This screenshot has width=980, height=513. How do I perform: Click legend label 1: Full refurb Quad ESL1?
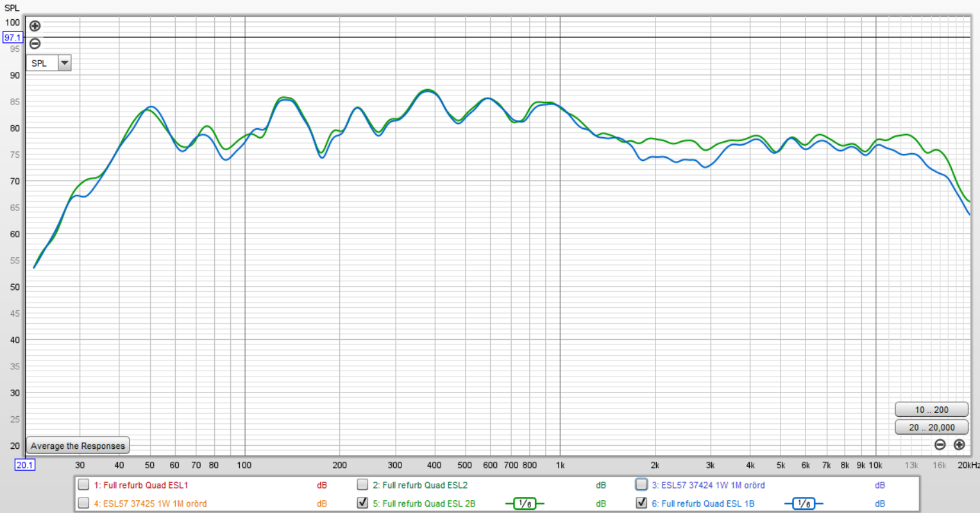pyautogui.click(x=141, y=485)
